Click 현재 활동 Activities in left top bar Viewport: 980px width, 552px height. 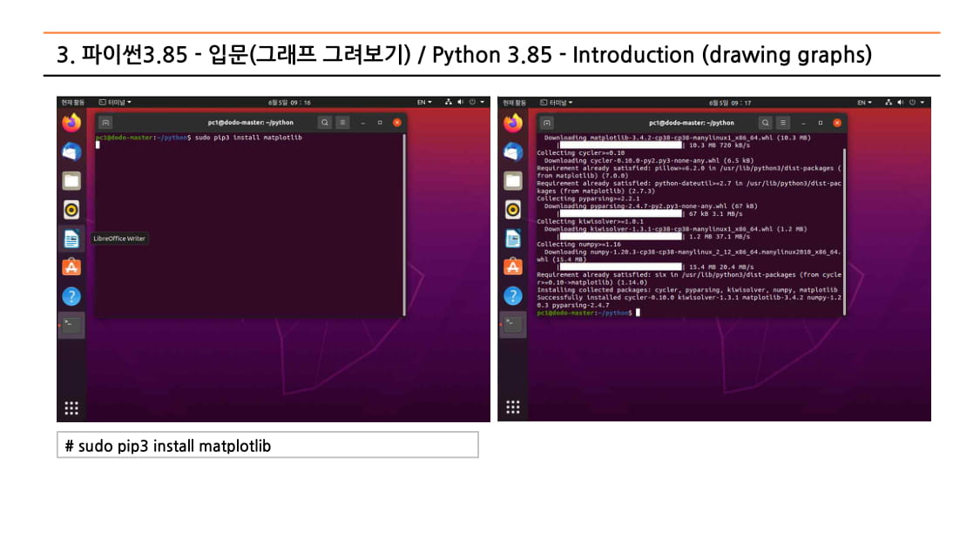(x=72, y=103)
